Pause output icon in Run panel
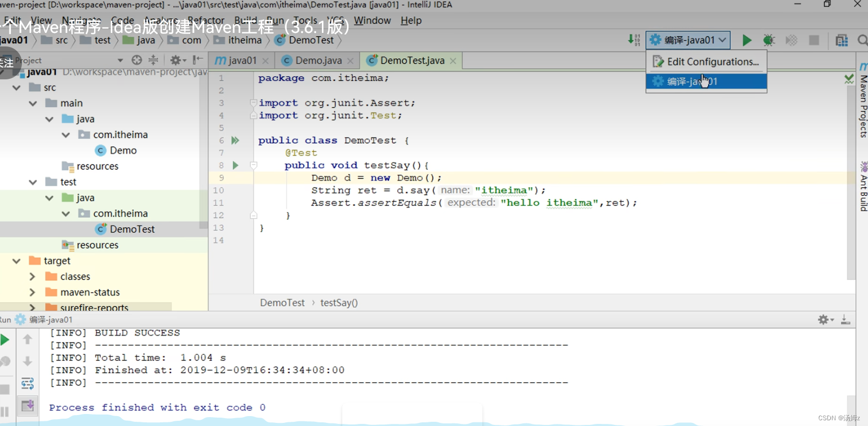868x426 pixels. click(x=5, y=411)
